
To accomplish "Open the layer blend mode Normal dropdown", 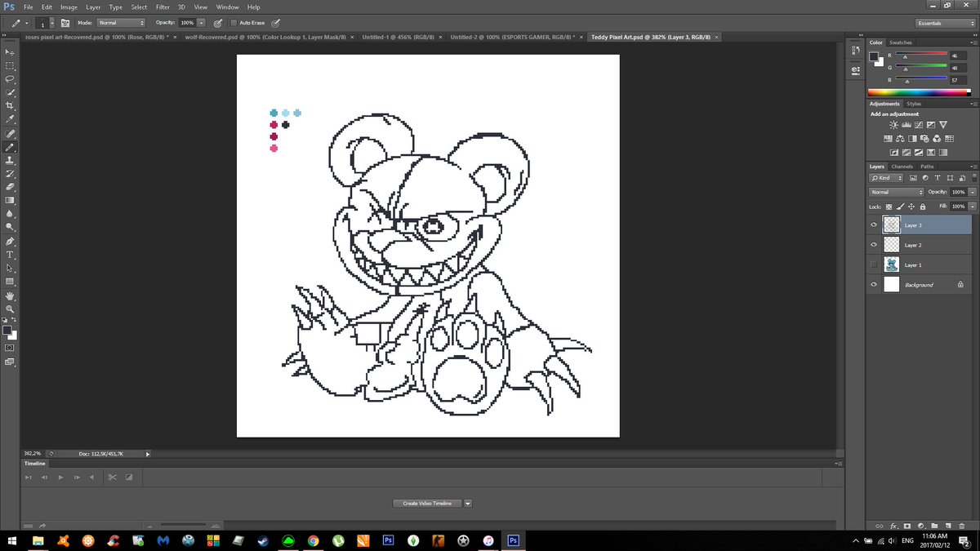I will point(897,192).
